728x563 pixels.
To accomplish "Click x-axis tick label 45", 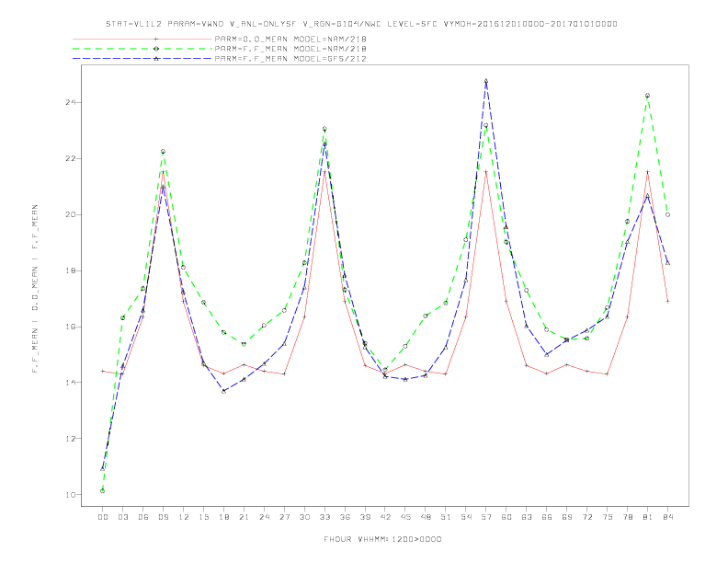I will pyautogui.click(x=405, y=517).
